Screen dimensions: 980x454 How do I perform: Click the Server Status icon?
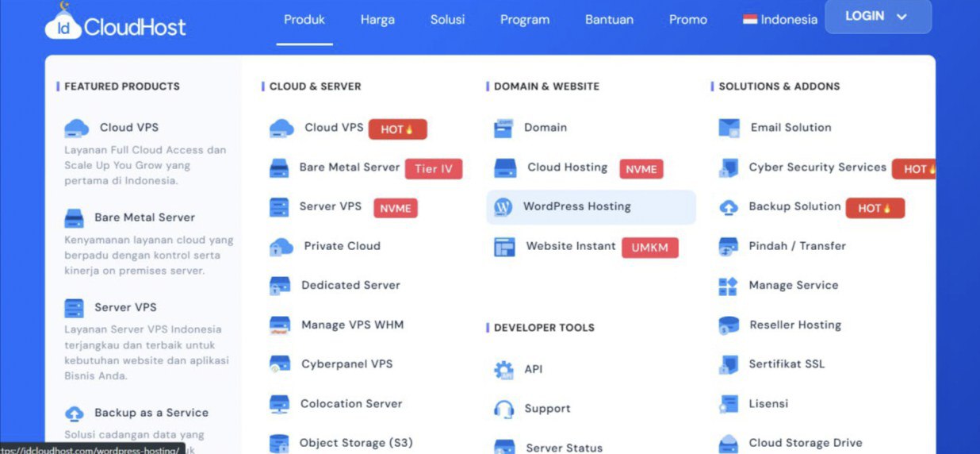[504, 448]
